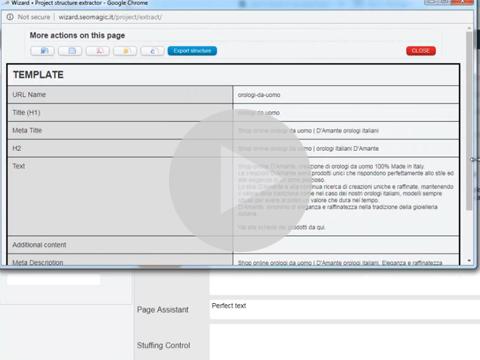The image size is (480, 360).
Task: Click the H2 row label
Action: coord(17,148)
